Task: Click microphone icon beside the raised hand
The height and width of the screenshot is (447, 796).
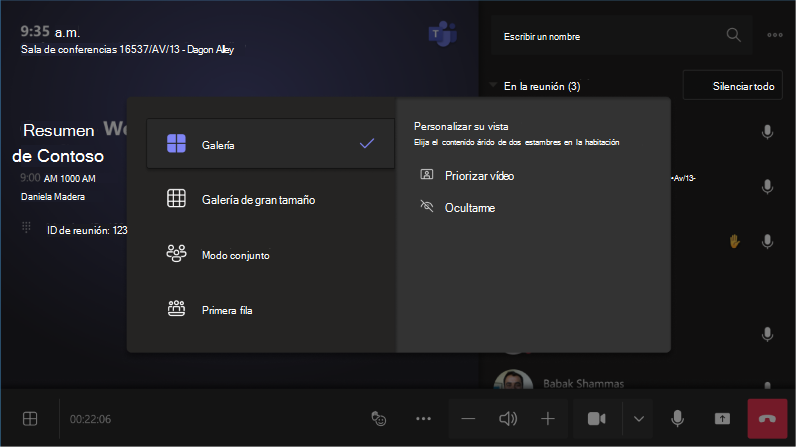Action: click(x=768, y=242)
